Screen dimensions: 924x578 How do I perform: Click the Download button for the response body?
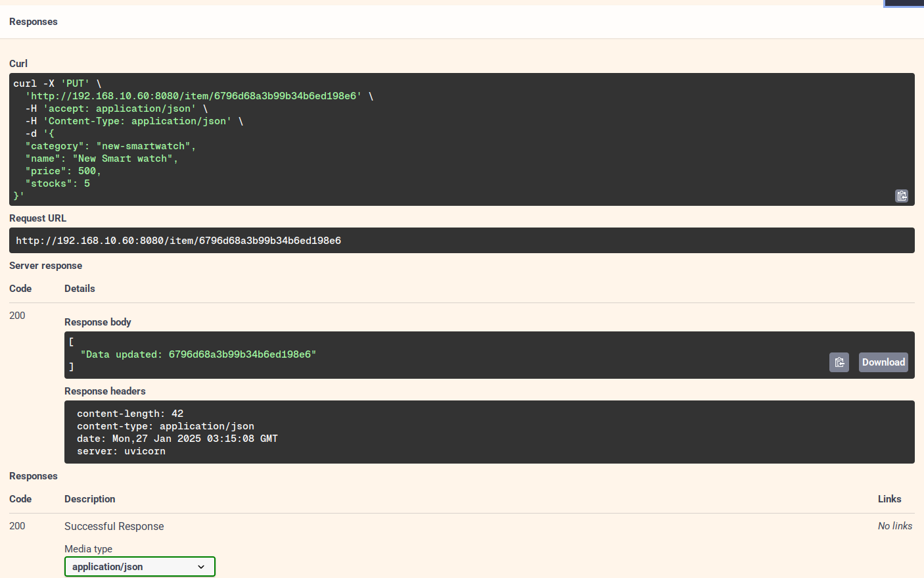tap(883, 362)
